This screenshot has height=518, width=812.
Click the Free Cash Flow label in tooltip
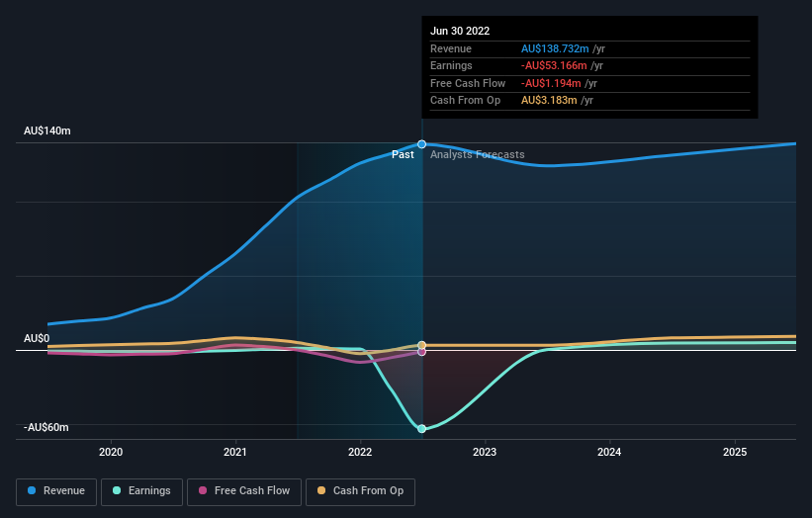click(468, 83)
